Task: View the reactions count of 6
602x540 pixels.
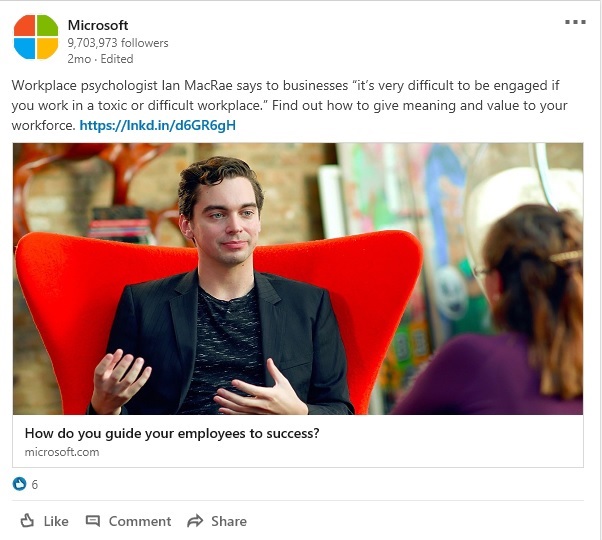Action: point(35,484)
